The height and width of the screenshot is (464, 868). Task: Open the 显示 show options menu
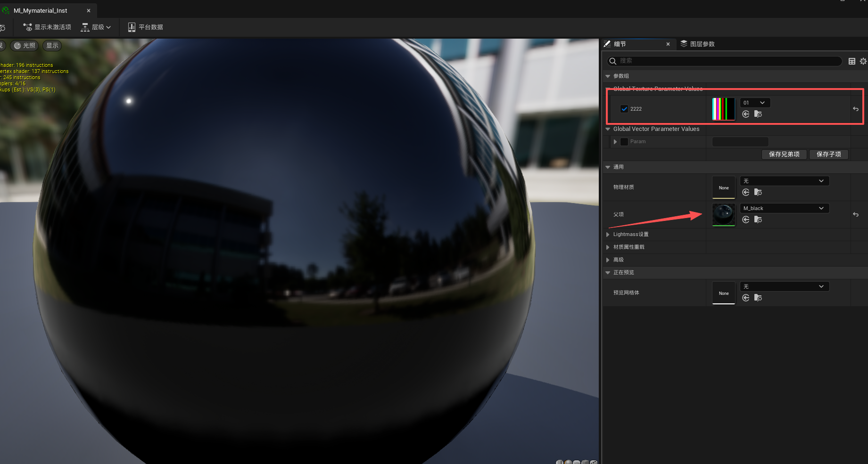coord(52,46)
